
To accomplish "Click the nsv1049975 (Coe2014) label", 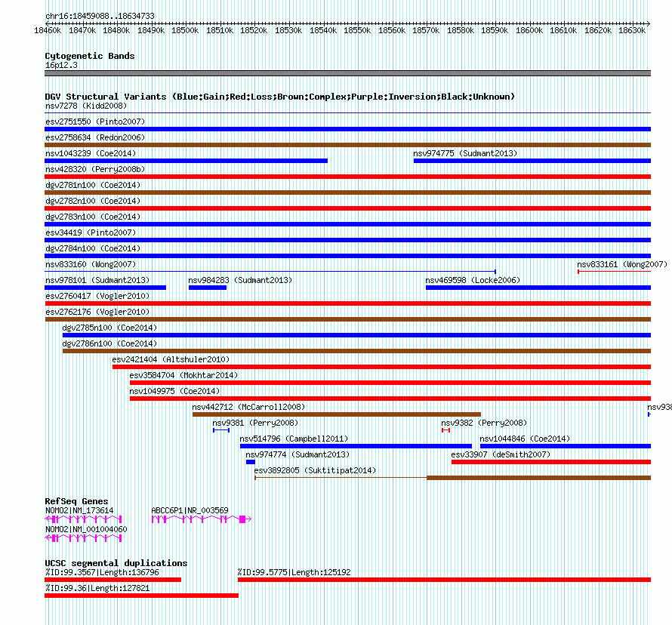I will click(x=175, y=391).
